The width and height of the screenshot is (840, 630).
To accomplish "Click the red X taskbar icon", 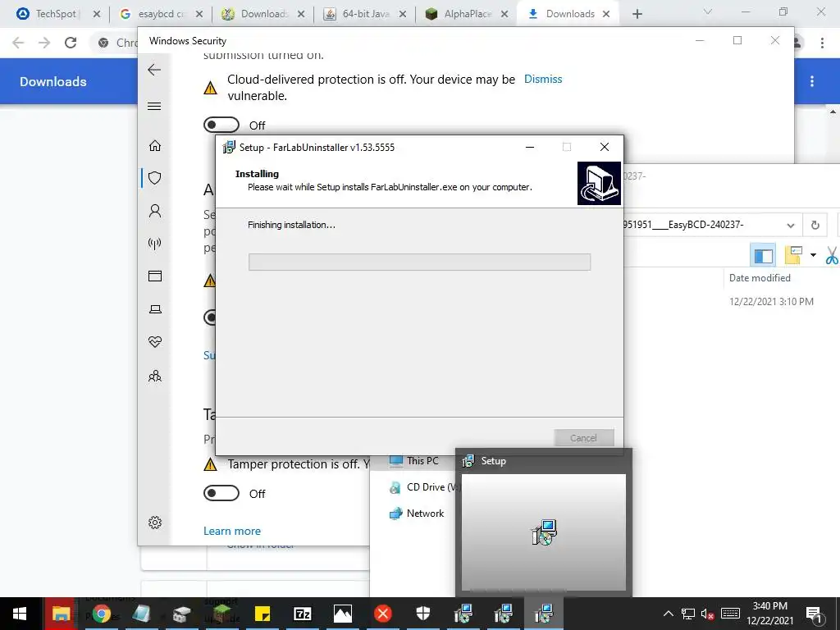I will click(383, 614).
